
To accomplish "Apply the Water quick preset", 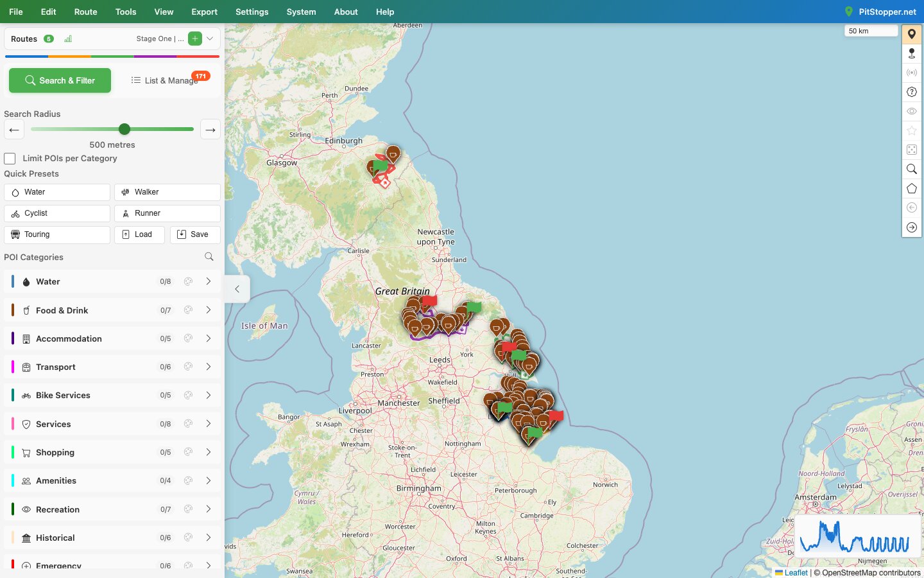I will (x=57, y=192).
